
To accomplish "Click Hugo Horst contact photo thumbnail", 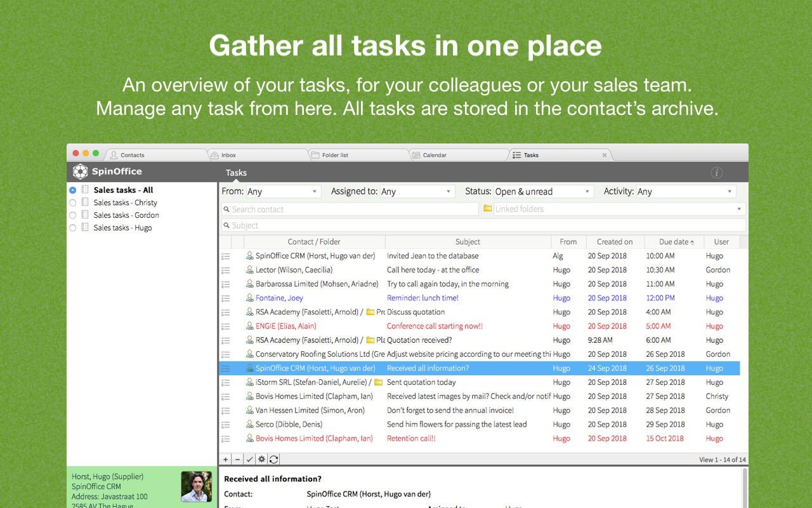I will click(196, 486).
